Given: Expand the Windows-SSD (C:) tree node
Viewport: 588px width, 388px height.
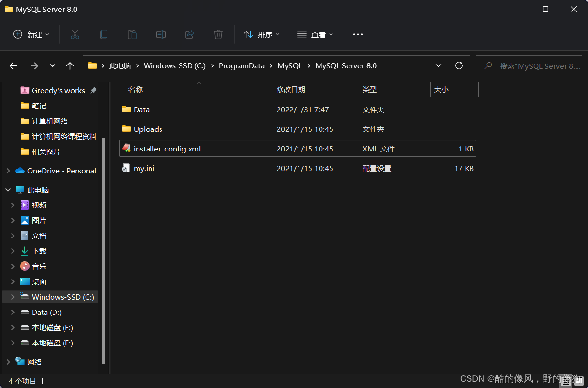Looking at the screenshot, I should pos(13,297).
